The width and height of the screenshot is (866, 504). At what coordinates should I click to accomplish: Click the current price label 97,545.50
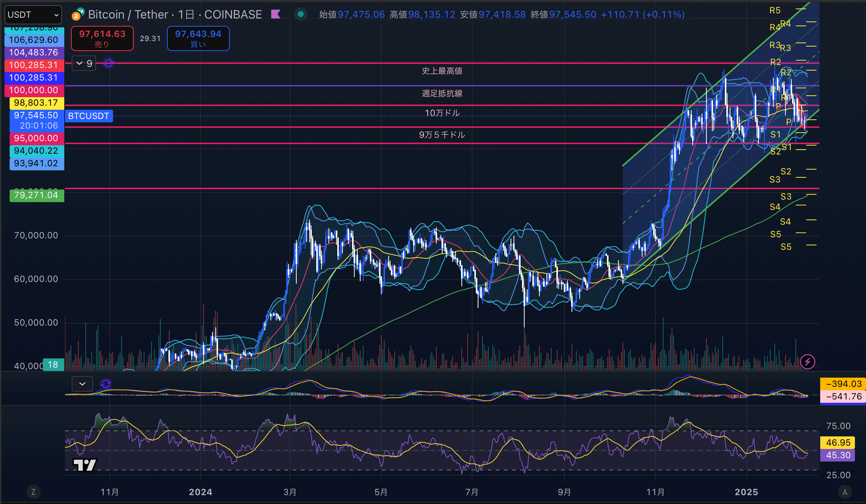(36, 115)
